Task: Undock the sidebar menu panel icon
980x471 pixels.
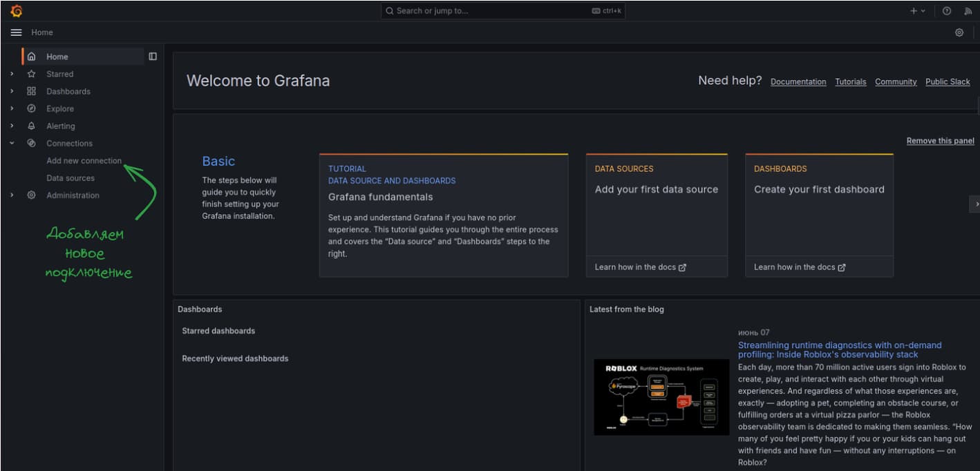Action: (x=153, y=57)
